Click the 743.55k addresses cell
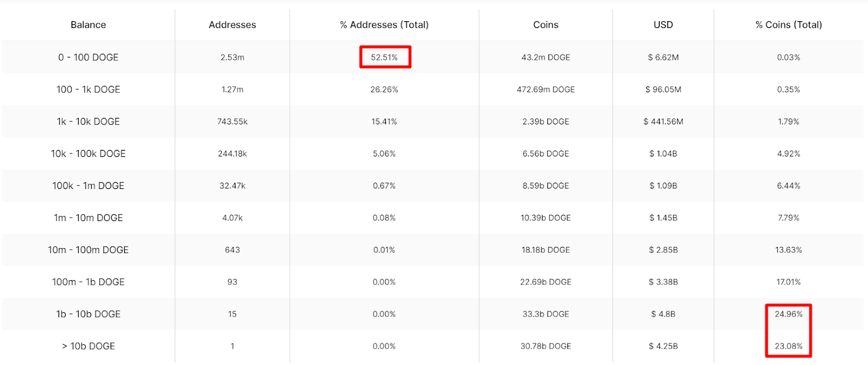Screen dimensions: 868x365 point(232,122)
